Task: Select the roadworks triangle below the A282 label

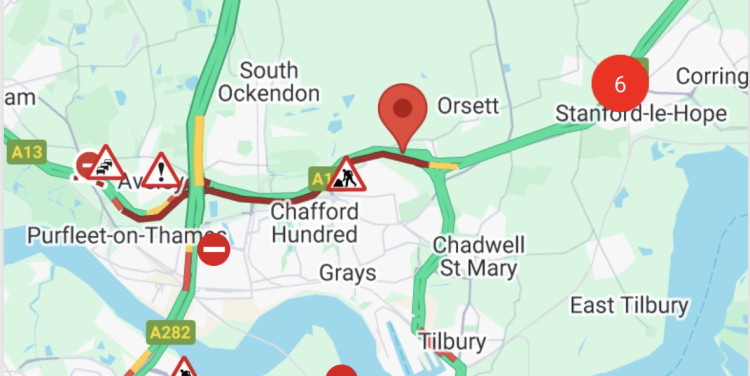Action: click(x=184, y=367)
